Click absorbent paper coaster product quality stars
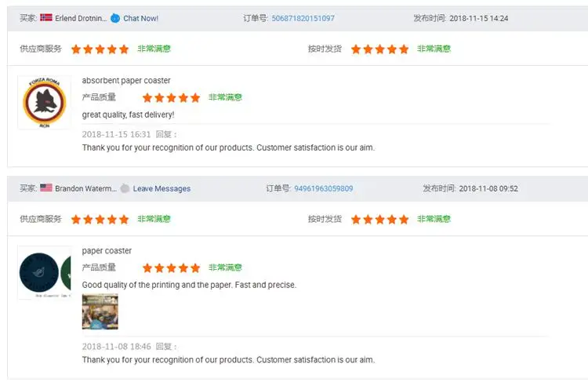The width and height of the screenshot is (588, 386). tap(171, 98)
